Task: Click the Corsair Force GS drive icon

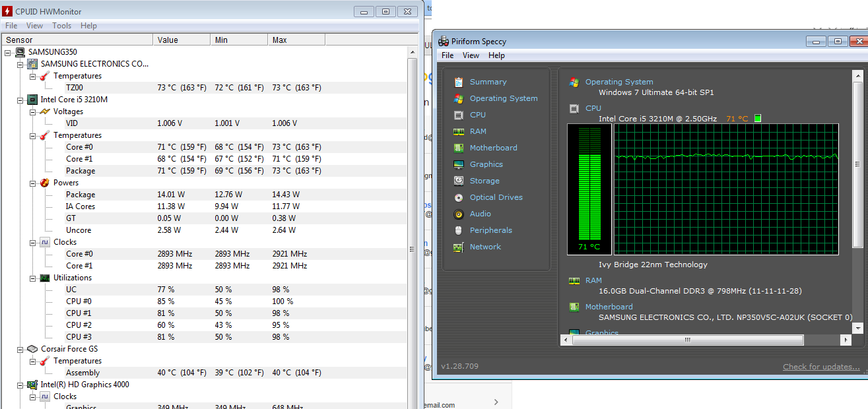Action: click(32, 349)
